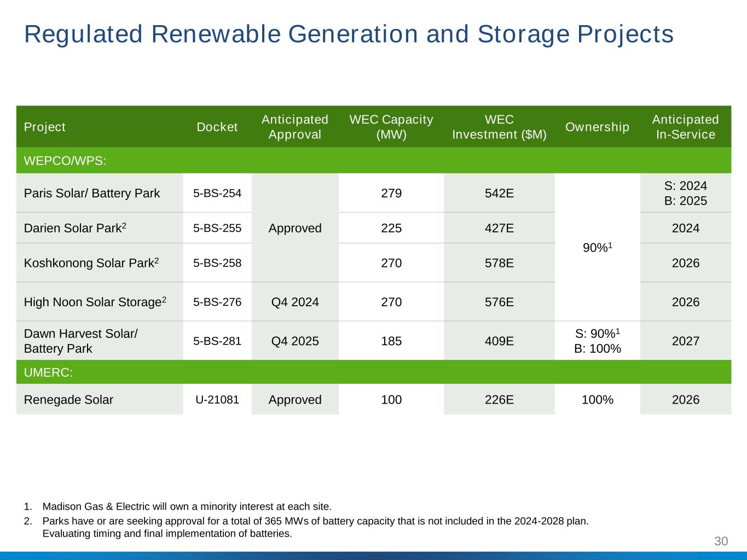Click footnote about Madison Gas & Electric
The height and width of the screenshot is (560, 747).
[x=187, y=506]
